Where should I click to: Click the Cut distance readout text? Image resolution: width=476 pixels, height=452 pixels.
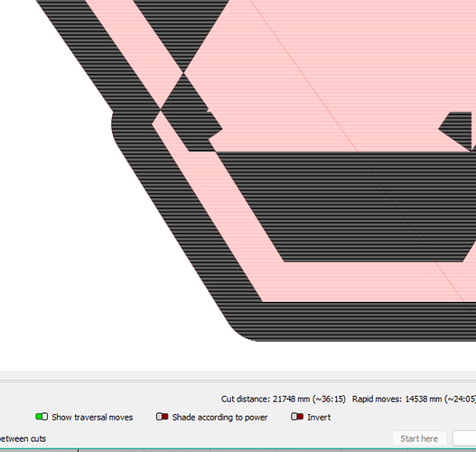point(284,399)
